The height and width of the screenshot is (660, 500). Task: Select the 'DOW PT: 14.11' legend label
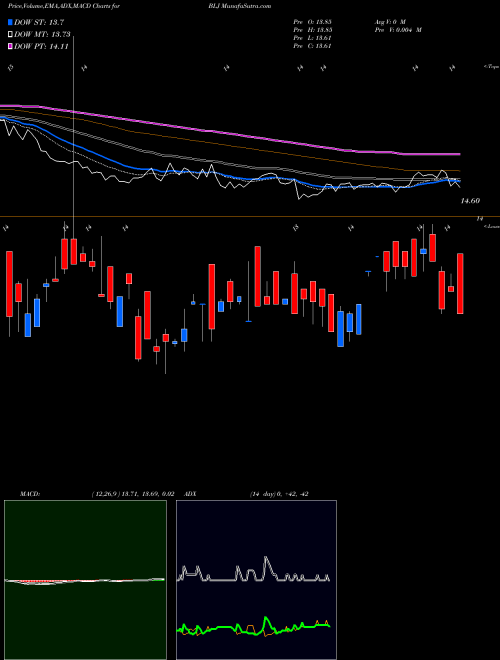(41, 47)
